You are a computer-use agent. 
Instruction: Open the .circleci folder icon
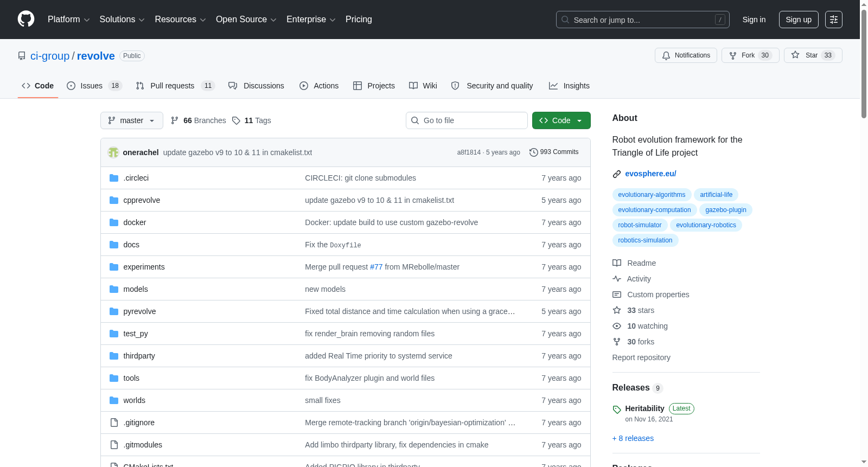pyautogui.click(x=114, y=178)
